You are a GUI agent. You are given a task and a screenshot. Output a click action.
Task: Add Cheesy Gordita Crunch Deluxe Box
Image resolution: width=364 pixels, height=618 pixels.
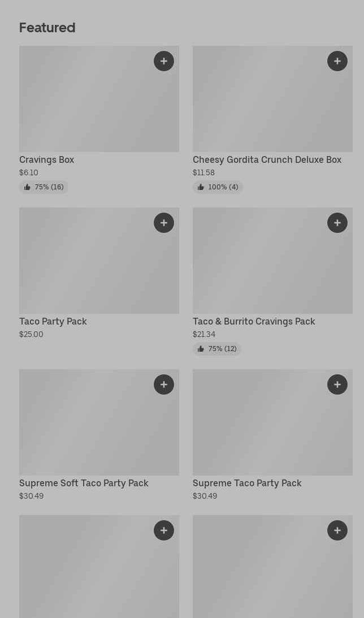click(337, 61)
